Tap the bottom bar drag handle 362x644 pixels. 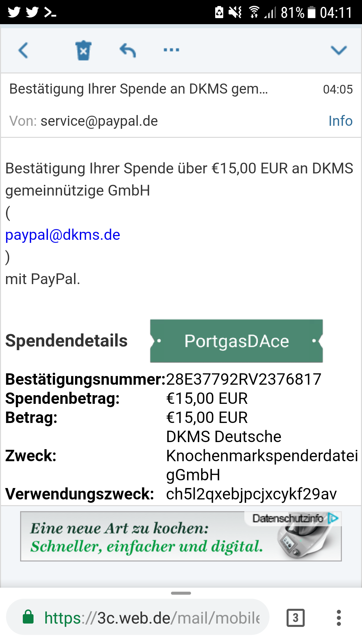(x=181, y=593)
